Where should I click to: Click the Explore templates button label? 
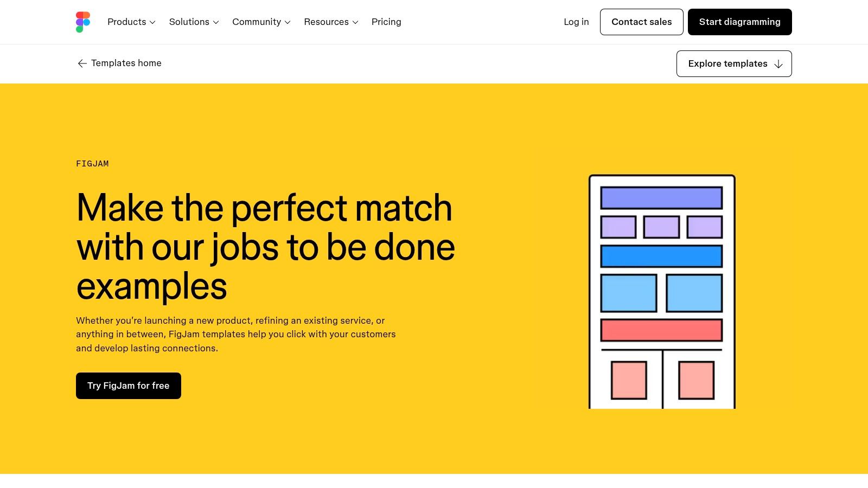pos(727,64)
